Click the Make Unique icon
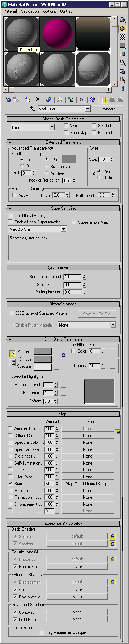 pos(59,100)
